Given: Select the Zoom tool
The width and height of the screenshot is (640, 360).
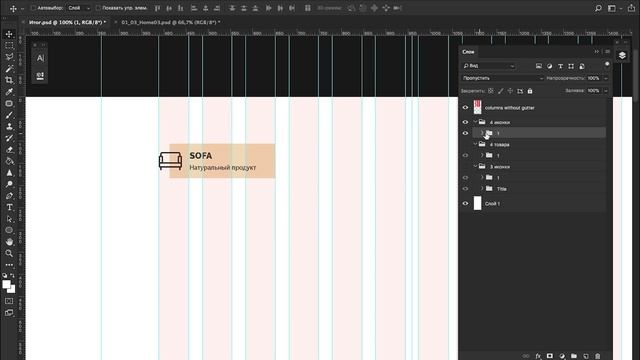Looking at the screenshot, I should click(x=9, y=253).
